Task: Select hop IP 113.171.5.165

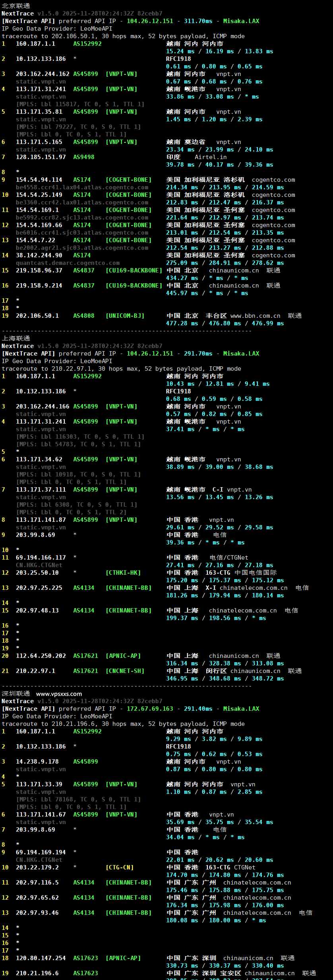Action: pos(39,142)
